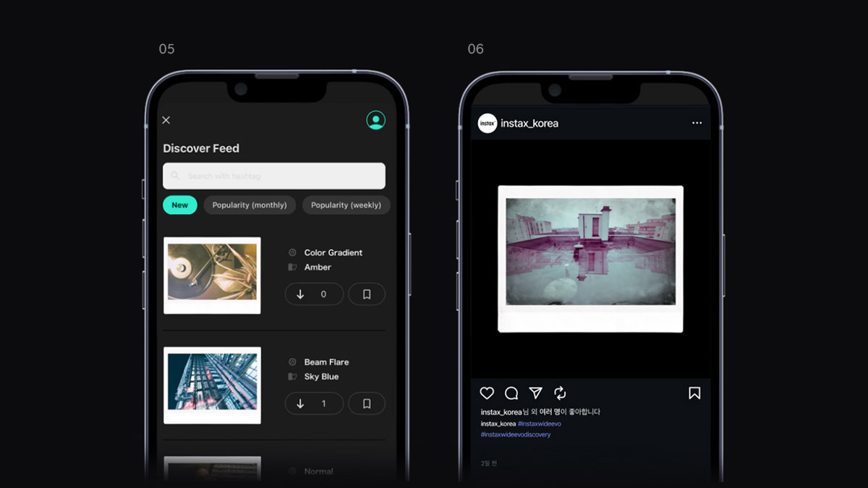Close the Discover Feed with the X icon
This screenshot has height=488, width=868.
click(166, 120)
